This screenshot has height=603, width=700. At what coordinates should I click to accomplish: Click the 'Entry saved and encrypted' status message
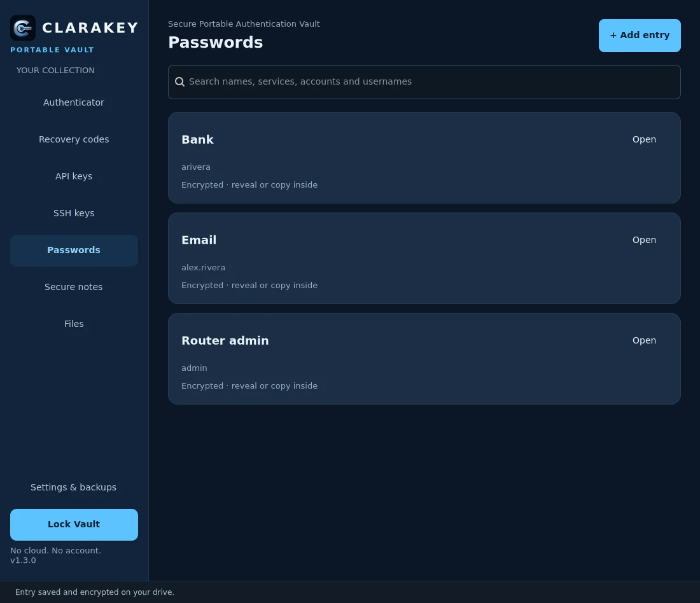[x=95, y=592]
